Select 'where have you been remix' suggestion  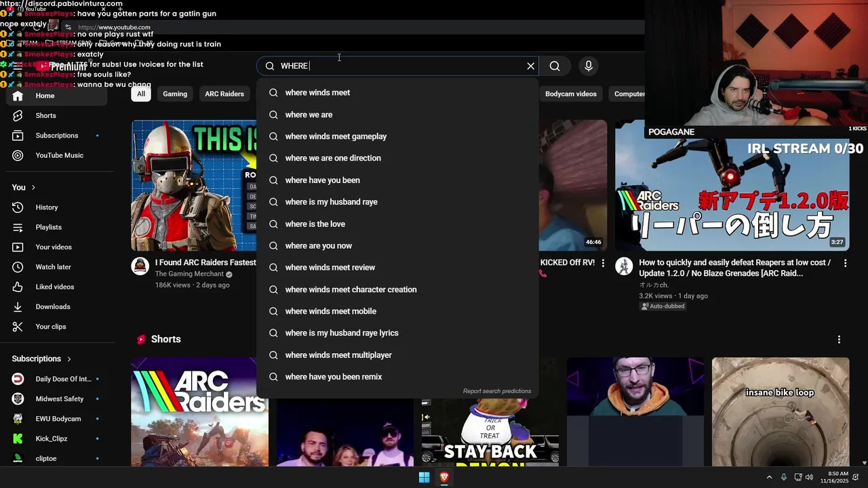tap(397, 377)
